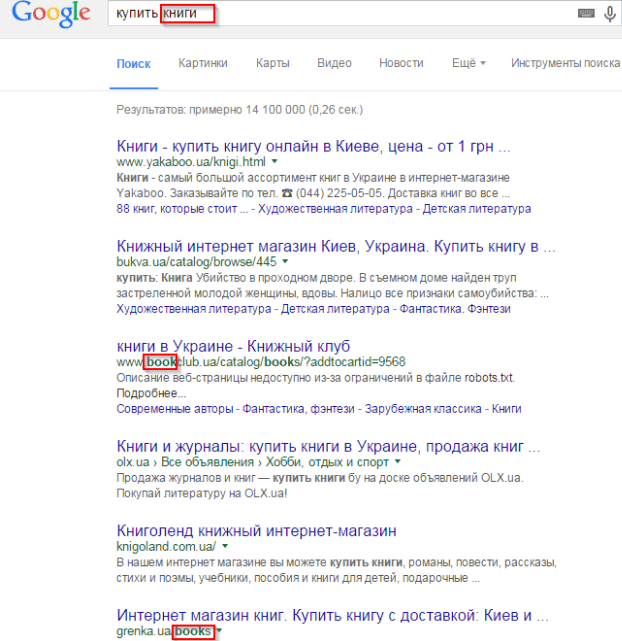
Task: Open the yakaboo sitelink 'Детская литература'
Action: (477, 209)
